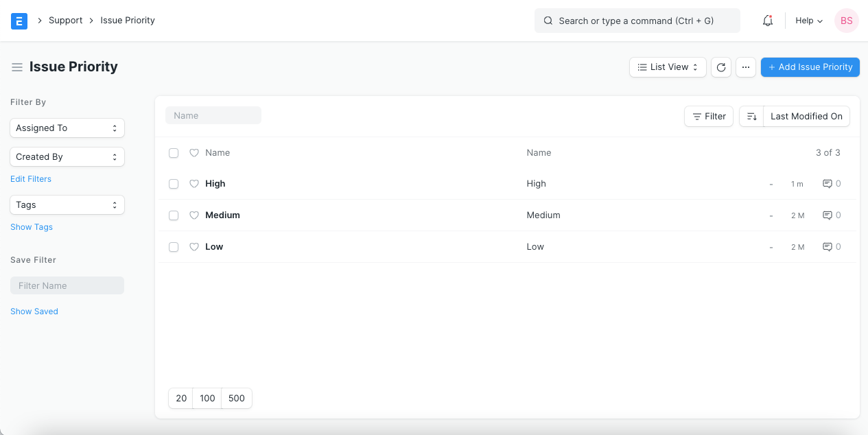Open the Created By dropdown

tap(67, 157)
